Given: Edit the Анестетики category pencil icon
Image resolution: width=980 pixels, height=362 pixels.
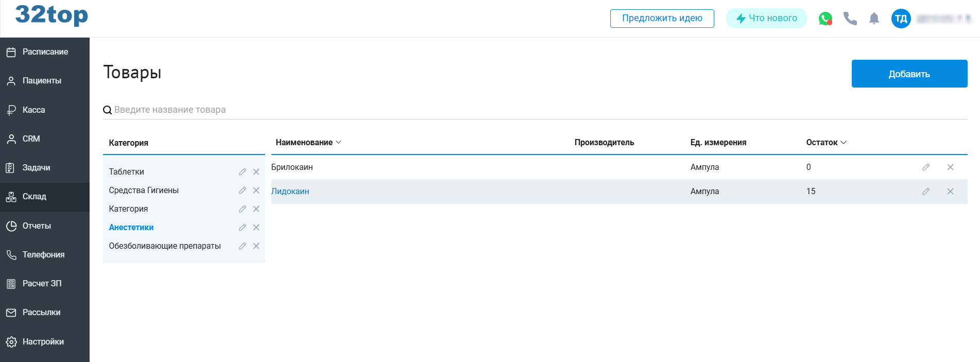Looking at the screenshot, I should tap(242, 228).
